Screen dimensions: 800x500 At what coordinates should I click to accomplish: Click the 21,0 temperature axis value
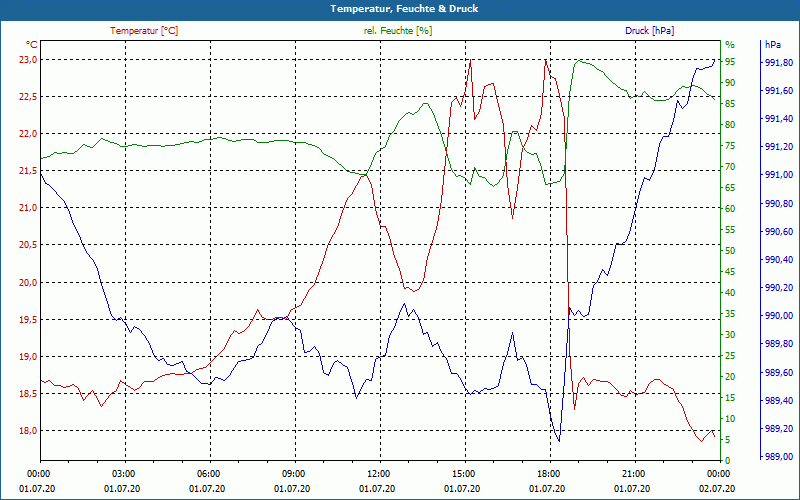(x=28, y=208)
